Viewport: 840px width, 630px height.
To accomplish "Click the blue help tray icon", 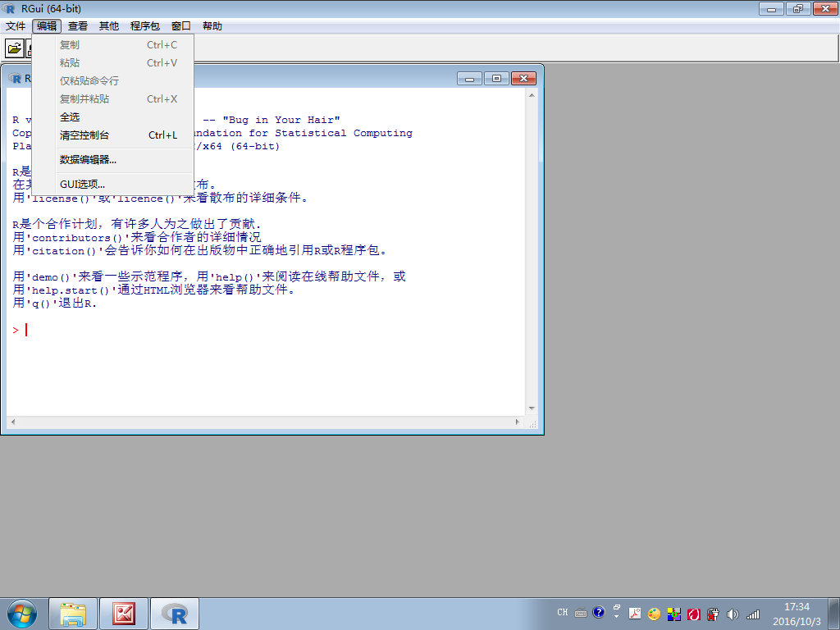I will (598, 612).
